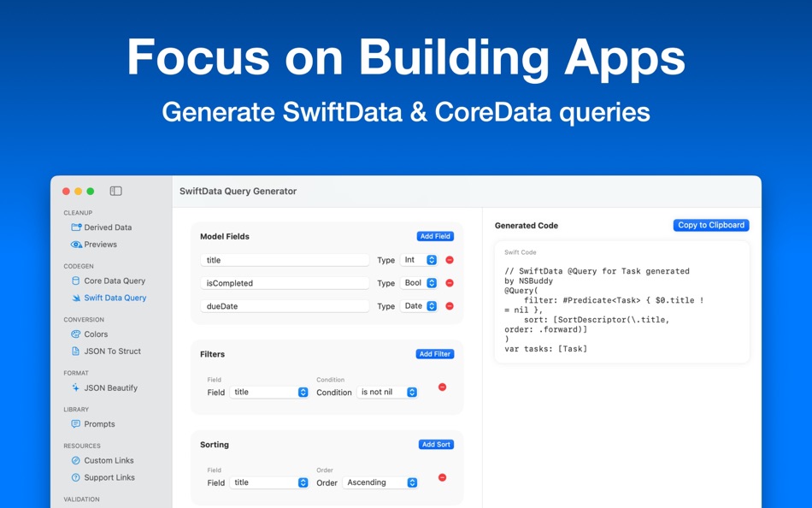Viewport: 812px width, 508px height.
Task: Click the Support Links question icon
Action: point(75,477)
